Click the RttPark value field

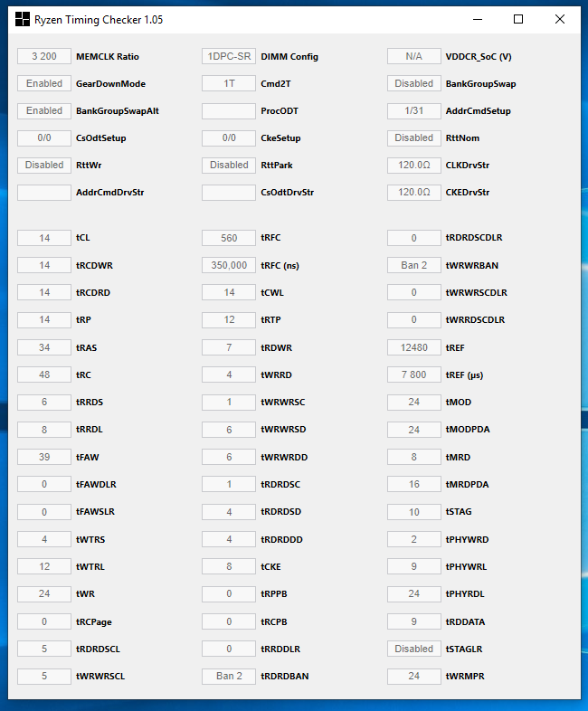[229, 165]
